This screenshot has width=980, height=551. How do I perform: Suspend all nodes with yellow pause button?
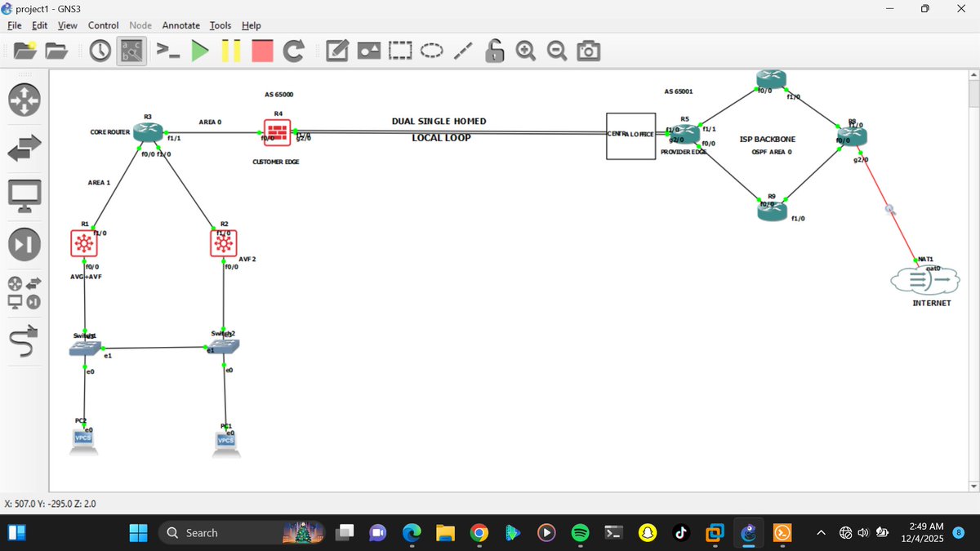(x=231, y=51)
